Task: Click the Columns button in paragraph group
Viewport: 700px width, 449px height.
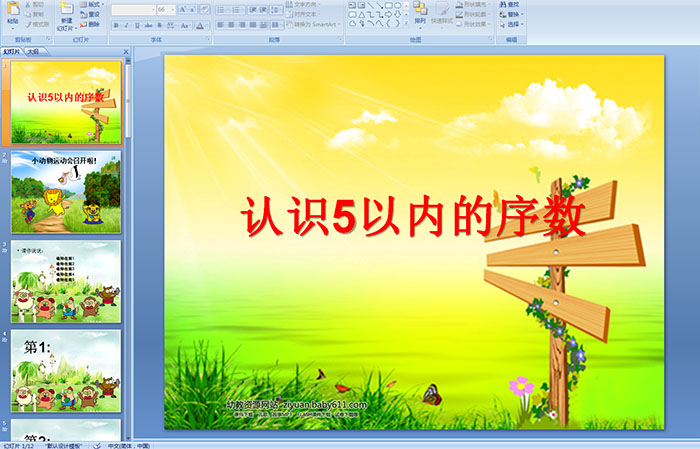Action: (x=277, y=25)
